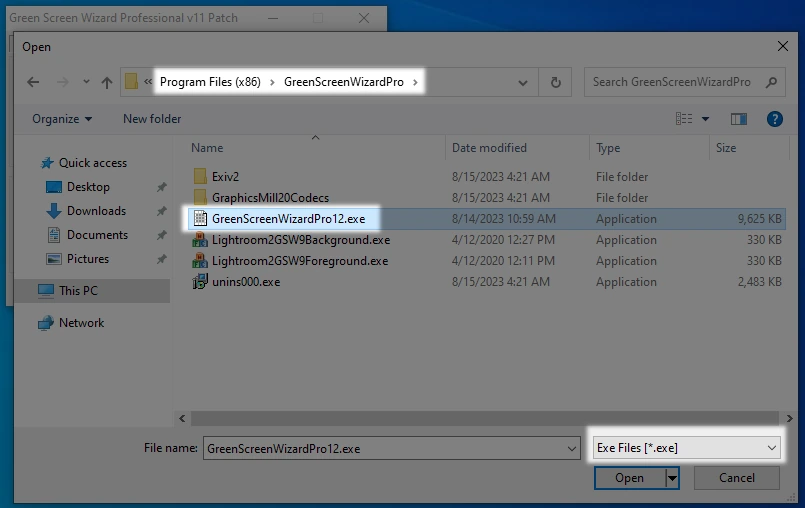Click the horizontal scrollbar right arrow
Viewport: 805px width, 508px height.
(790, 419)
